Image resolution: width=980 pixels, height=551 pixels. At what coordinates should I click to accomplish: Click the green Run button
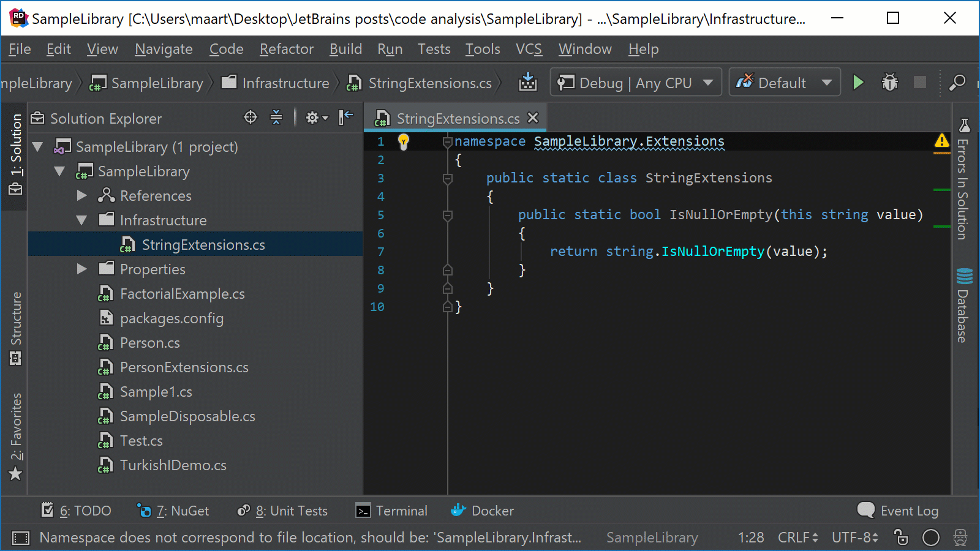pyautogui.click(x=858, y=82)
